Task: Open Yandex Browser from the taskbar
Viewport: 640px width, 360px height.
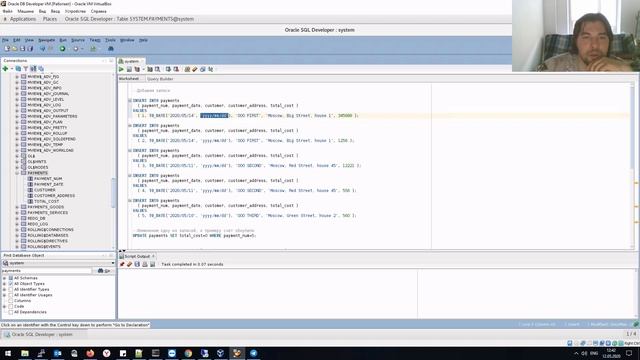Action: [106, 353]
